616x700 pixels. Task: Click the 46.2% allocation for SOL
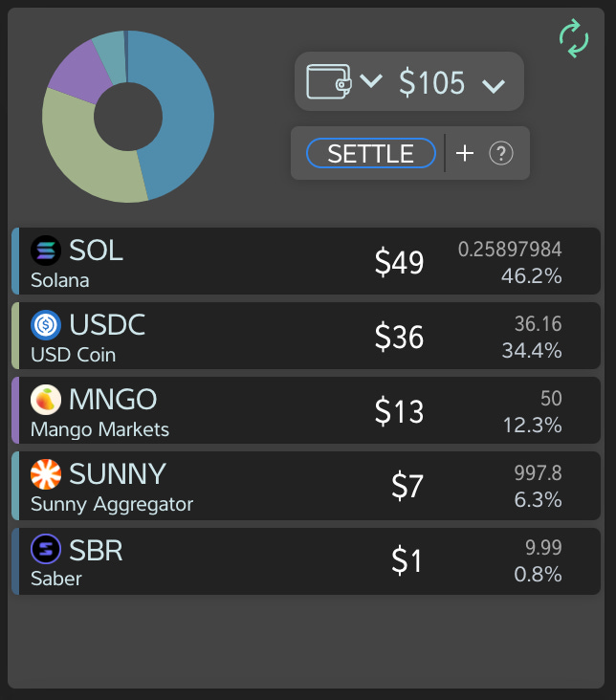[532, 276]
